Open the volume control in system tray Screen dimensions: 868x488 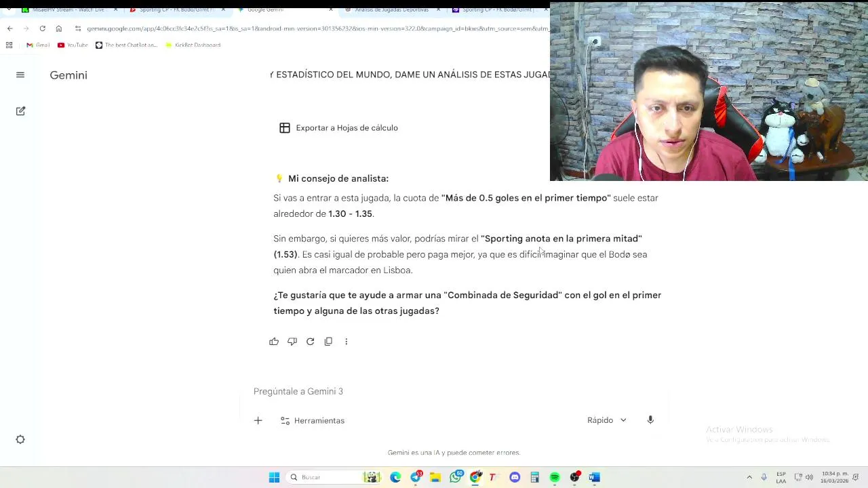[809, 477]
